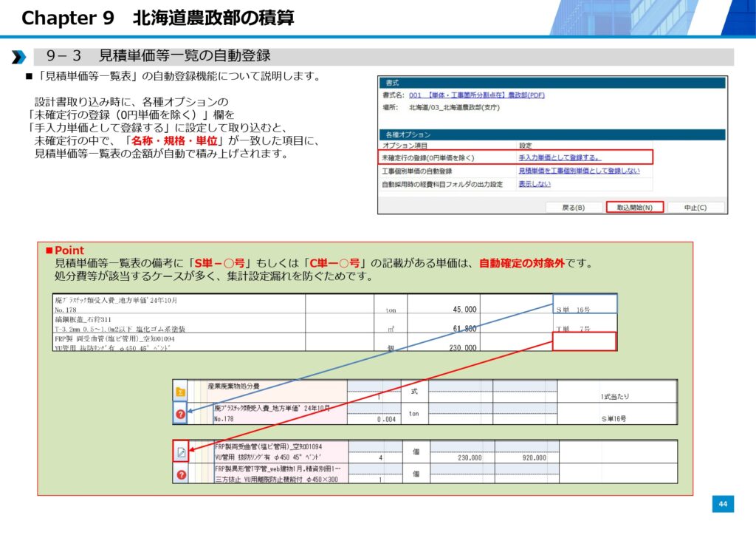Click the document icon beside FRP製両受曲管
Image resolution: width=756 pixels, height=535 pixels.
(x=181, y=452)
